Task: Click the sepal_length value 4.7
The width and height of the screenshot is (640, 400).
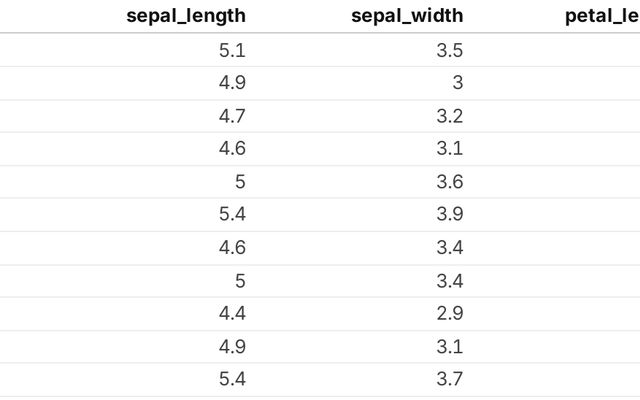Action: pyautogui.click(x=232, y=116)
